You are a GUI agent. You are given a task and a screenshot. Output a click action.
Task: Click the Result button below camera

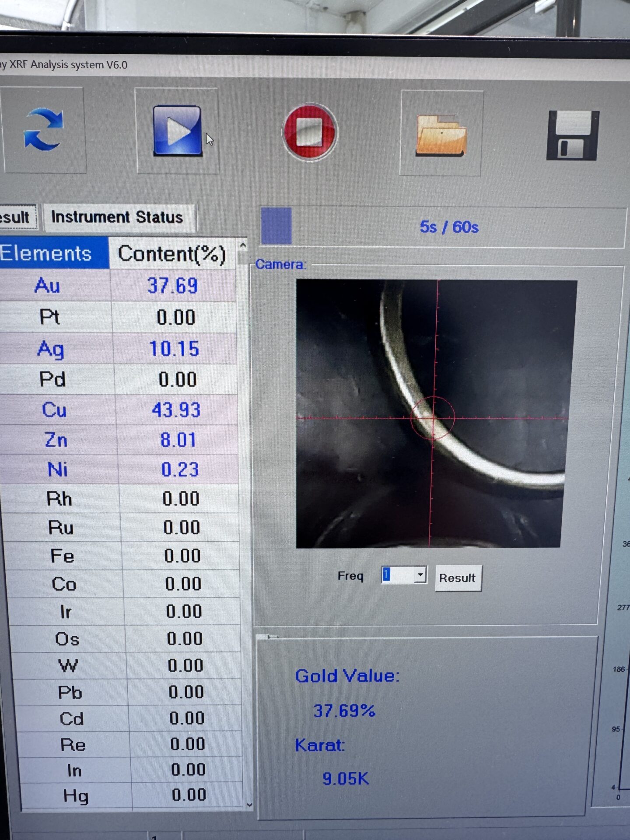pyautogui.click(x=458, y=578)
